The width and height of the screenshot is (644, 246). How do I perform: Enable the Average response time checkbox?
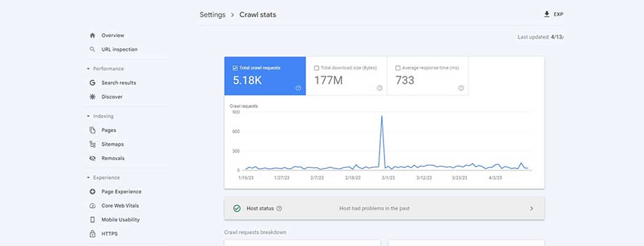[x=398, y=68]
